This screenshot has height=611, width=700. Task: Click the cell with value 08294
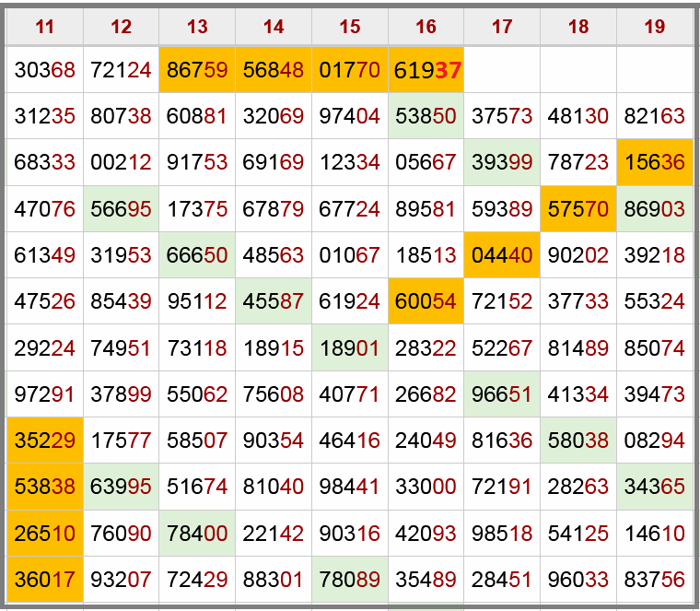tap(655, 441)
